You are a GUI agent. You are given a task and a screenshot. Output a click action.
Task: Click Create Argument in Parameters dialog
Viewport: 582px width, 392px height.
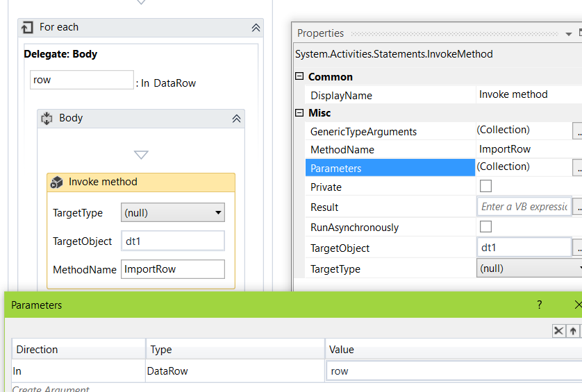click(x=51, y=389)
